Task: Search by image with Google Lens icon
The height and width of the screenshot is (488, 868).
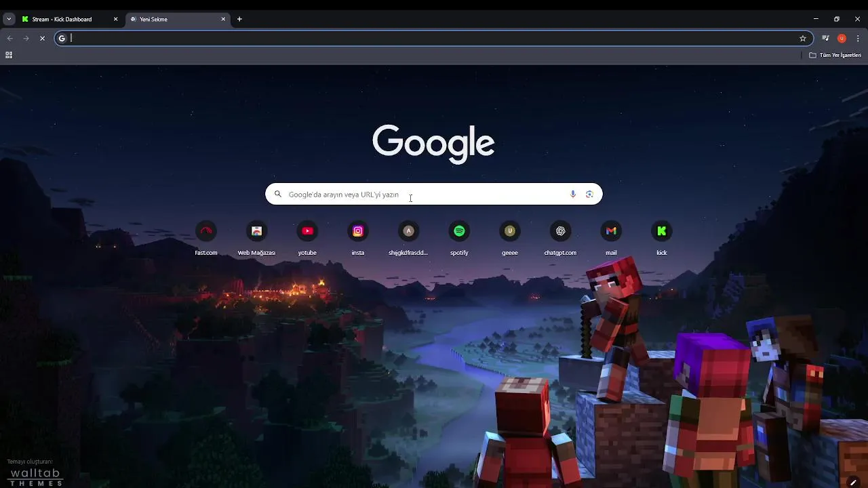Action: 589,195
